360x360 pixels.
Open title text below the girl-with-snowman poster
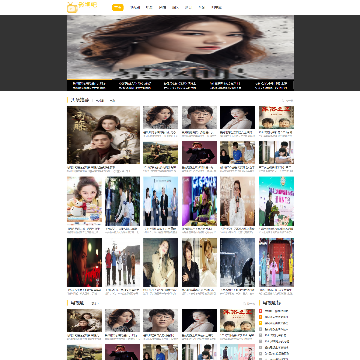pyautogui.click(x=84, y=229)
